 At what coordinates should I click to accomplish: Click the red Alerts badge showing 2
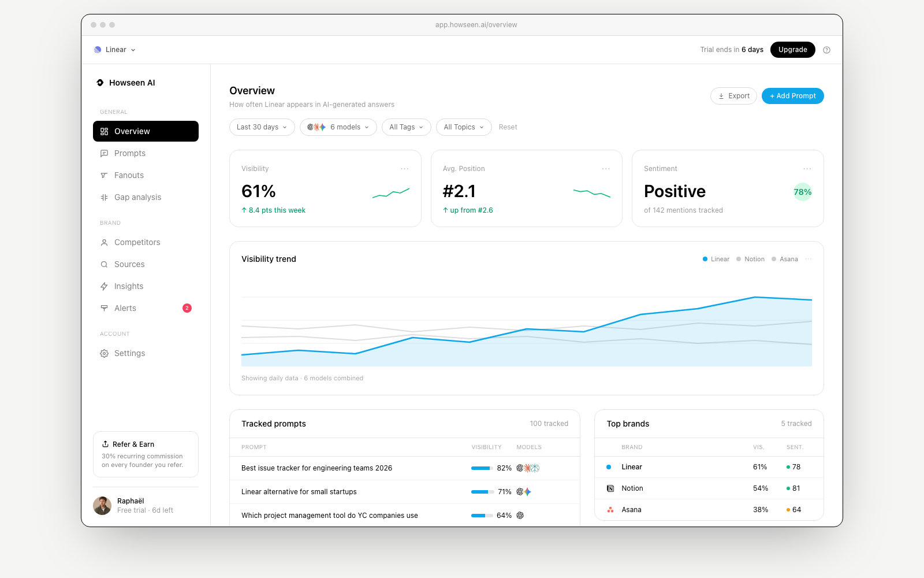click(x=187, y=308)
